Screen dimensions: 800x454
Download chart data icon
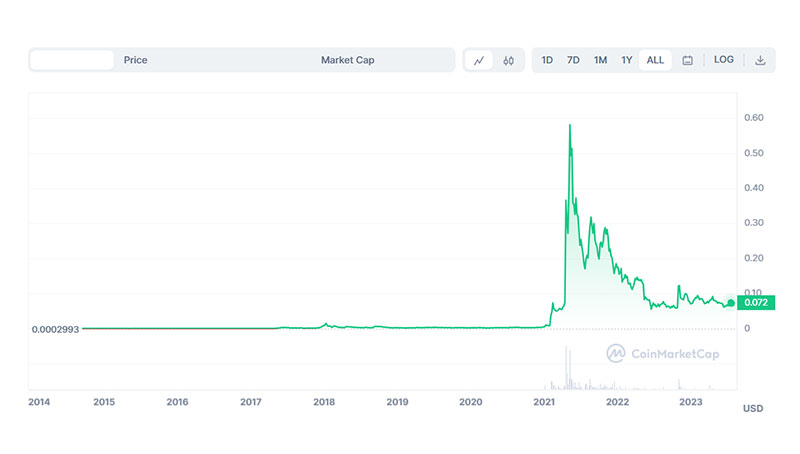[x=760, y=60]
